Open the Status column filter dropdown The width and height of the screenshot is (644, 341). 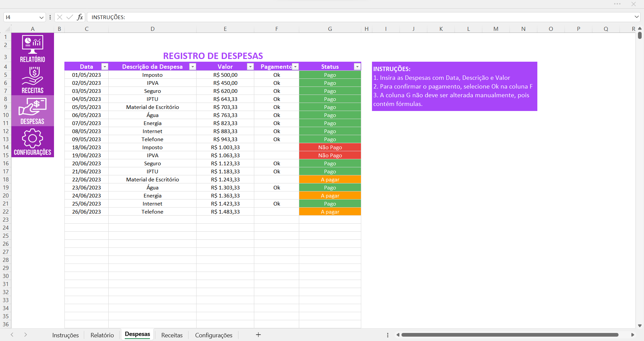tap(357, 67)
